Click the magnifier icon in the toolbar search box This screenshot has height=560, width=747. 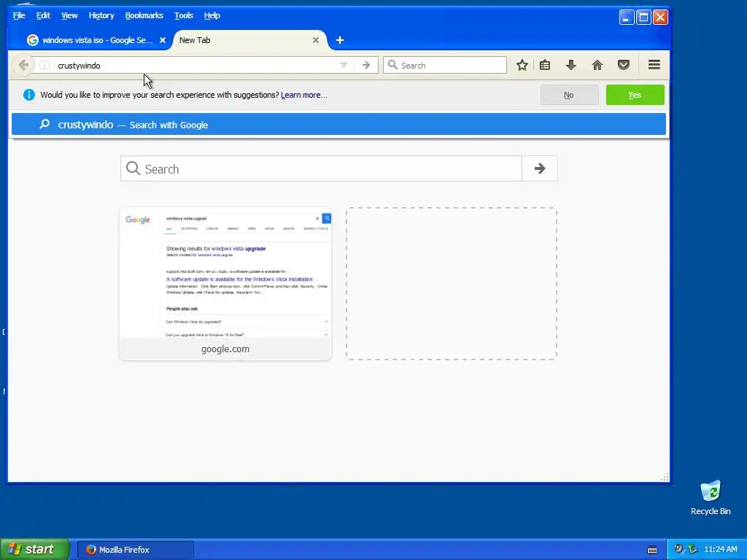[392, 65]
